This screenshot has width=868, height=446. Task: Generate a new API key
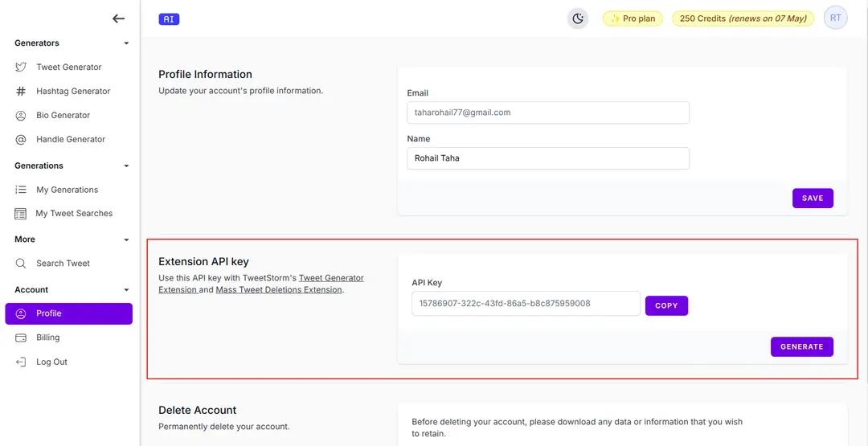click(x=801, y=347)
